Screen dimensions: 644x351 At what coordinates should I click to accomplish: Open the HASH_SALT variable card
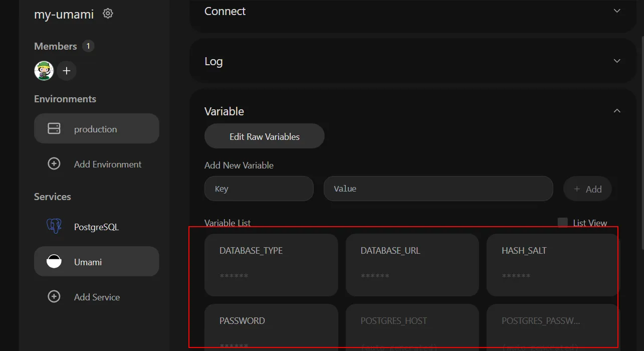coord(553,265)
